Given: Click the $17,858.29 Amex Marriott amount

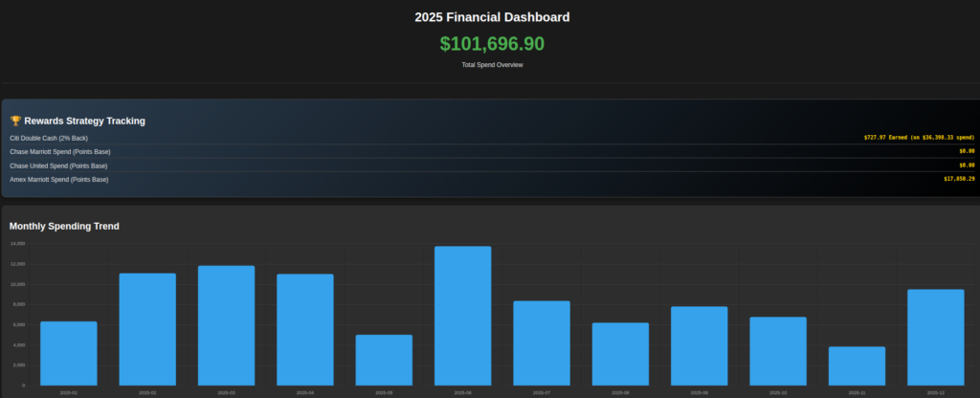Looking at the screenshot, I should pyautogui.click(x=958, y=179).
